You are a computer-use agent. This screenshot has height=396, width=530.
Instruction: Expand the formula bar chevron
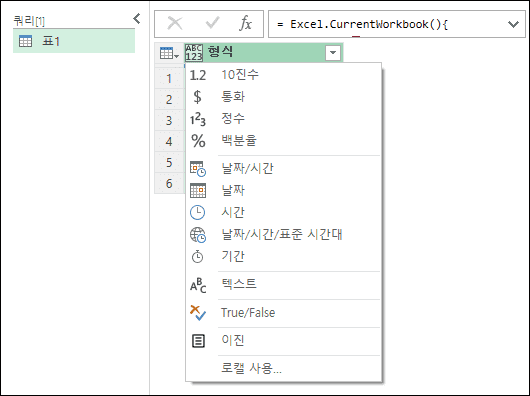513,24
